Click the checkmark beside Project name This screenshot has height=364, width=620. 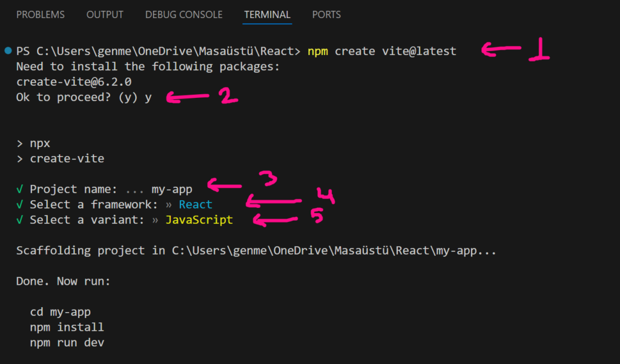[x=21, y=190]
